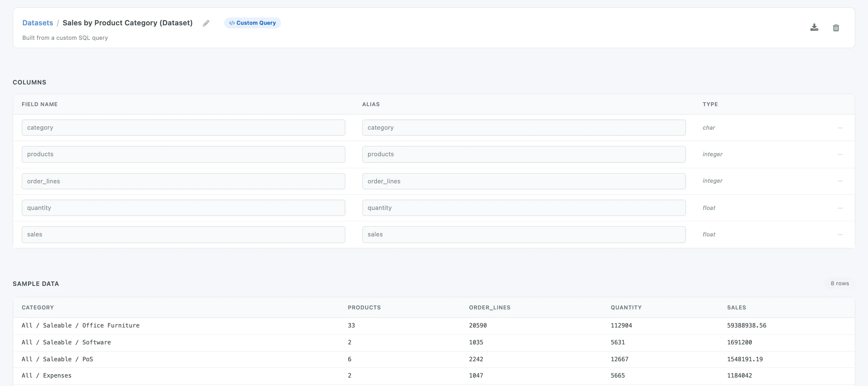Click the dash icon in the products row
Image resolution: width=868 pixels, height=386 pixels.
click(x=840, y=154)
